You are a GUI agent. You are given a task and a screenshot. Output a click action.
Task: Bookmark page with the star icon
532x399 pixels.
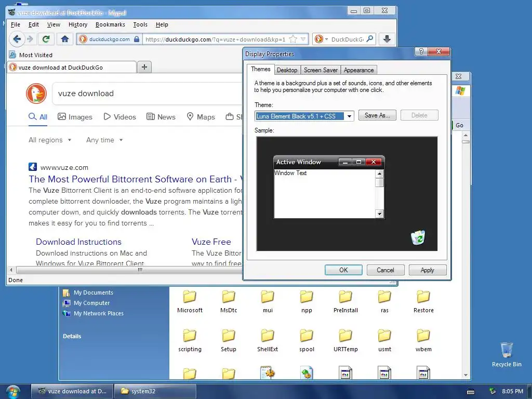pos(293,39)
